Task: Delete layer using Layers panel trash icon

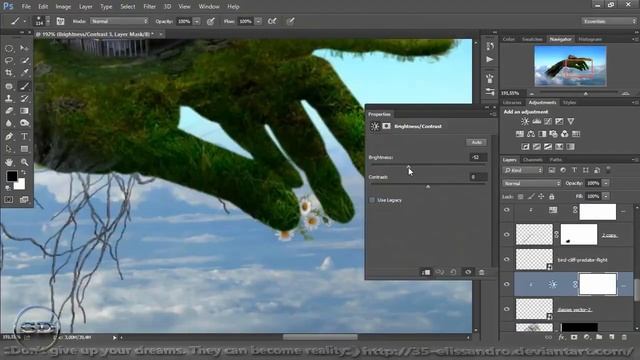Action: tap(624, 337)
